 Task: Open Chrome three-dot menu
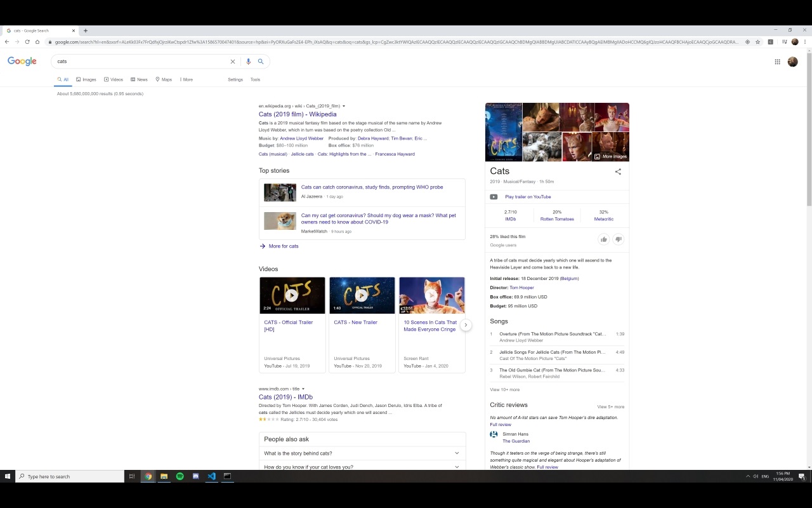[805, 42]
